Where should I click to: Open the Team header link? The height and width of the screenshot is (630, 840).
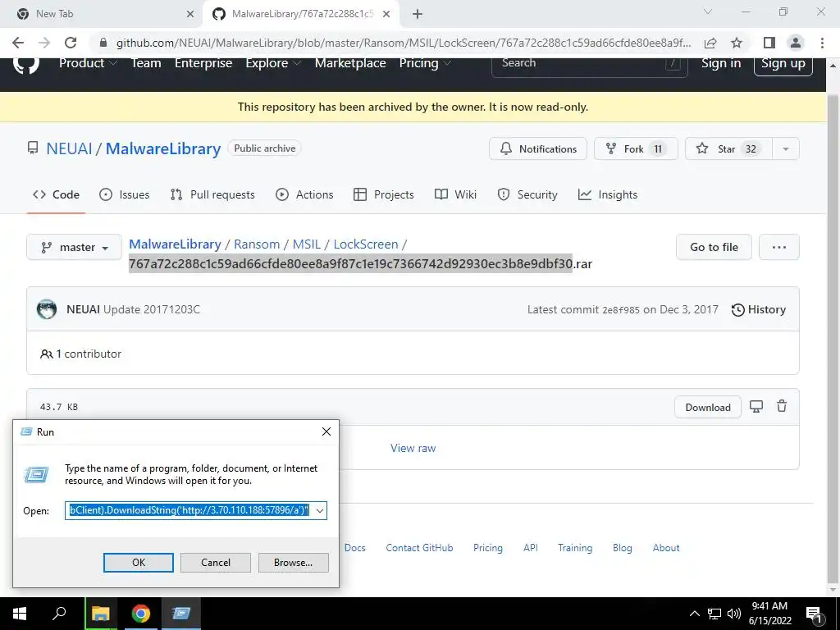pos(146,63)
